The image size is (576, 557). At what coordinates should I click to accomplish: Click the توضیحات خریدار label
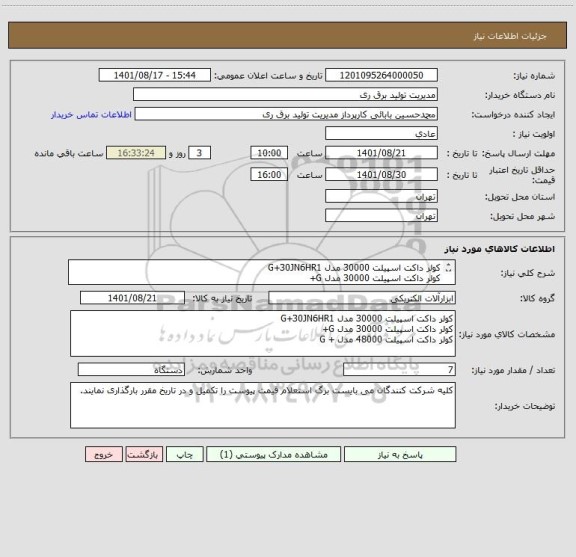click(525, 406)
